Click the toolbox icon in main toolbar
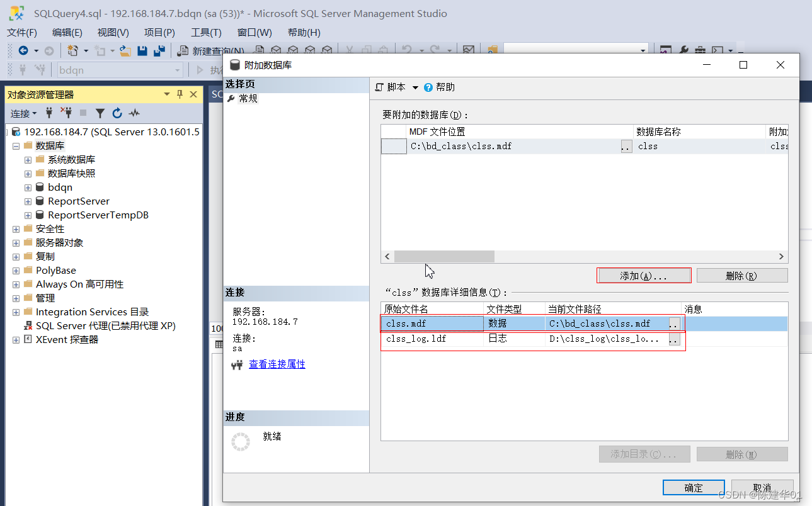Image resolution: width=812 pixels, height=506 pixels. tap(700, 51)
